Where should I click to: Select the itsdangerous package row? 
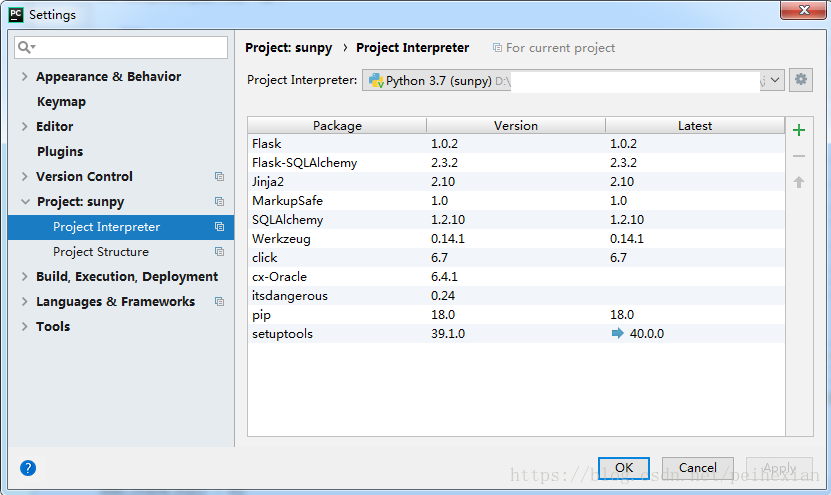pos(516,296)
